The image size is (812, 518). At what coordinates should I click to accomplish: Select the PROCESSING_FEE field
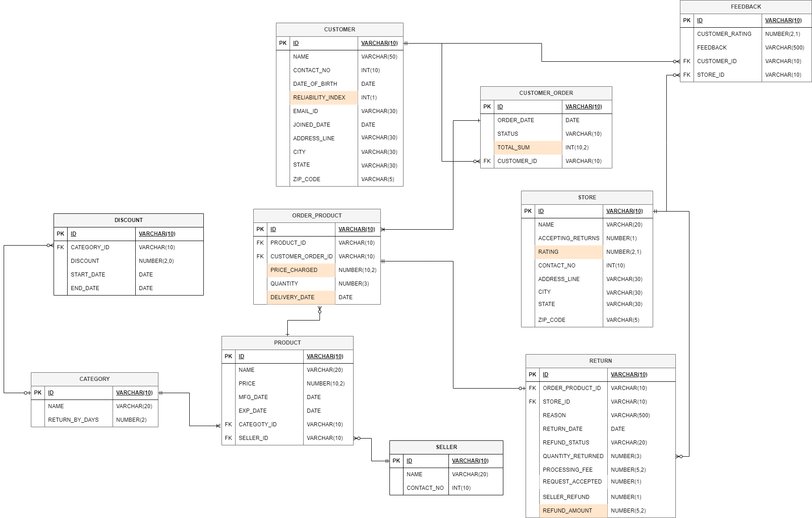(567, 470)
